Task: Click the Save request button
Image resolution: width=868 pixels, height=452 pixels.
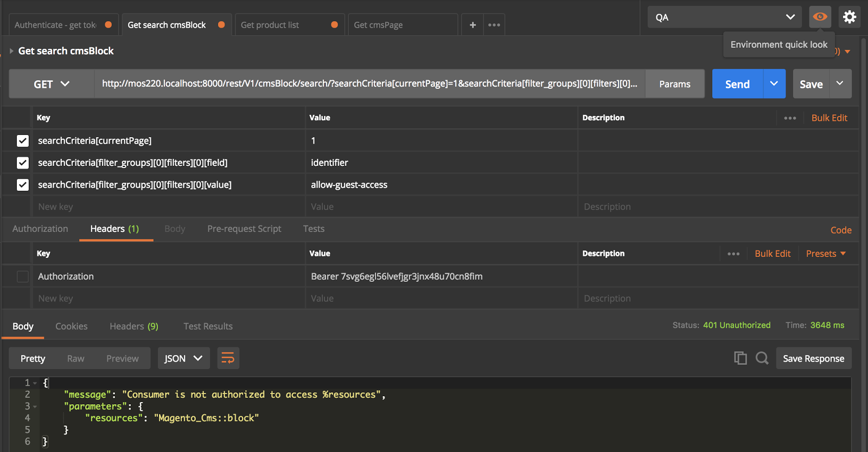Action: coord(811,84)
